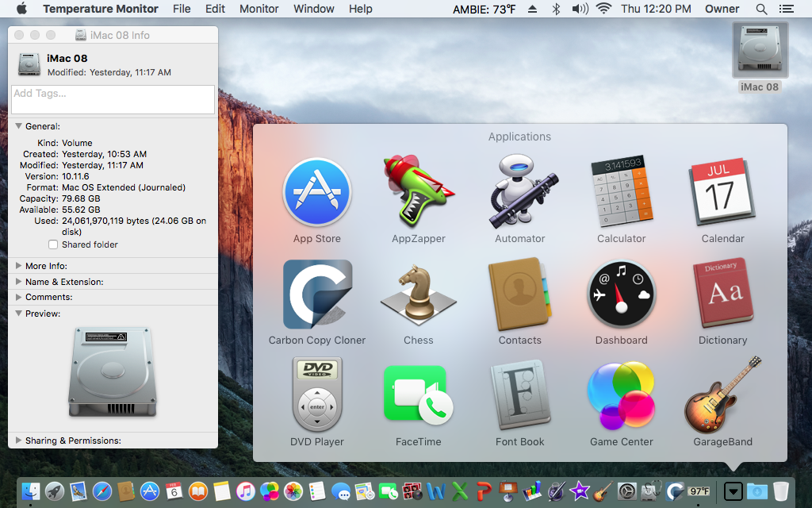
Task: Open iBooks from the Dock
Action: [x=197, y=491]
